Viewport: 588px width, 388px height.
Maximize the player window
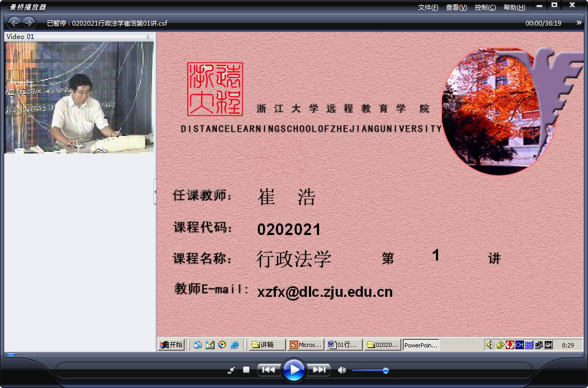pos(554,5)
